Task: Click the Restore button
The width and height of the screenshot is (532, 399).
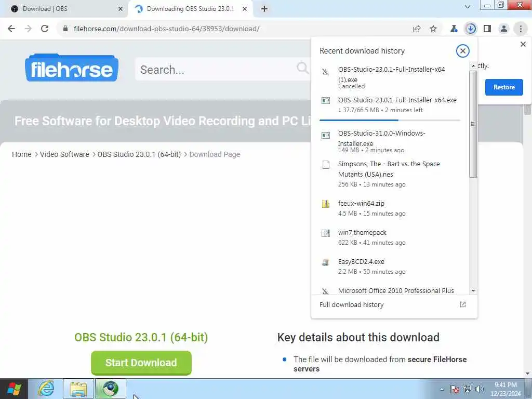Action: click(x=504, y=87)
